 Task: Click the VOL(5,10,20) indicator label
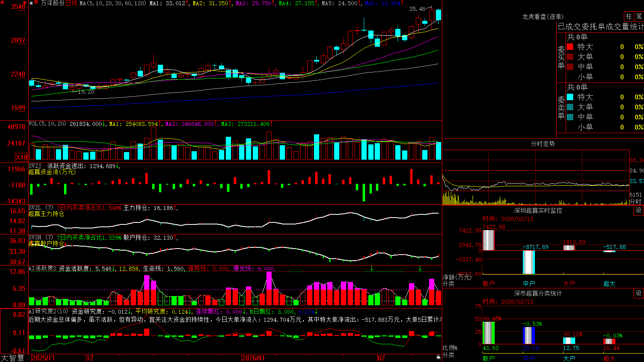(x=47, y=123)
